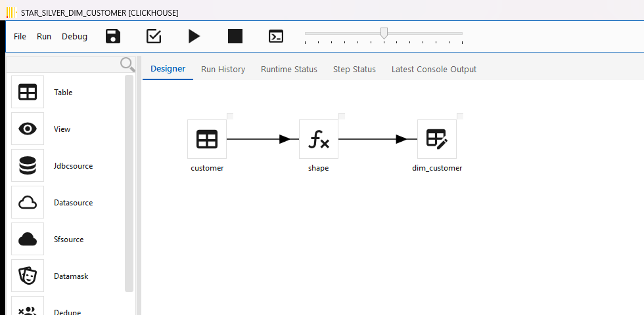Screen dimensions: 644x315
Task: Click the validate checkmark icon in toolbar
Action: pos(154,36)
